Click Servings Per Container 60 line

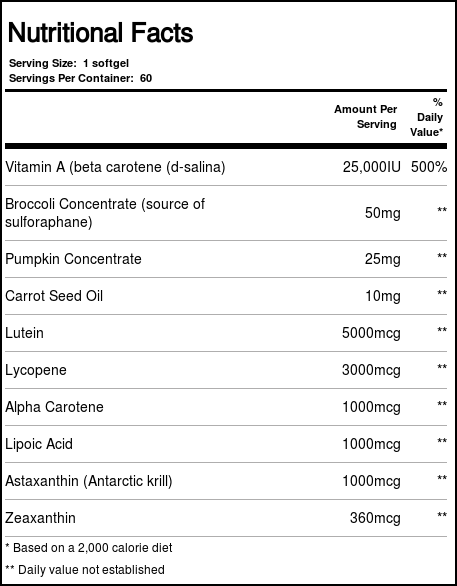click(80, 78)
